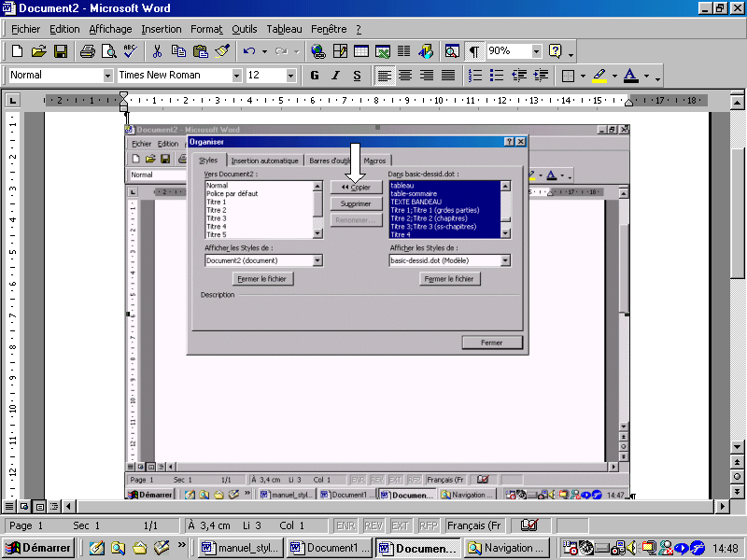Toggle ENR macro recording in the status bar

[x=345, y=525]
